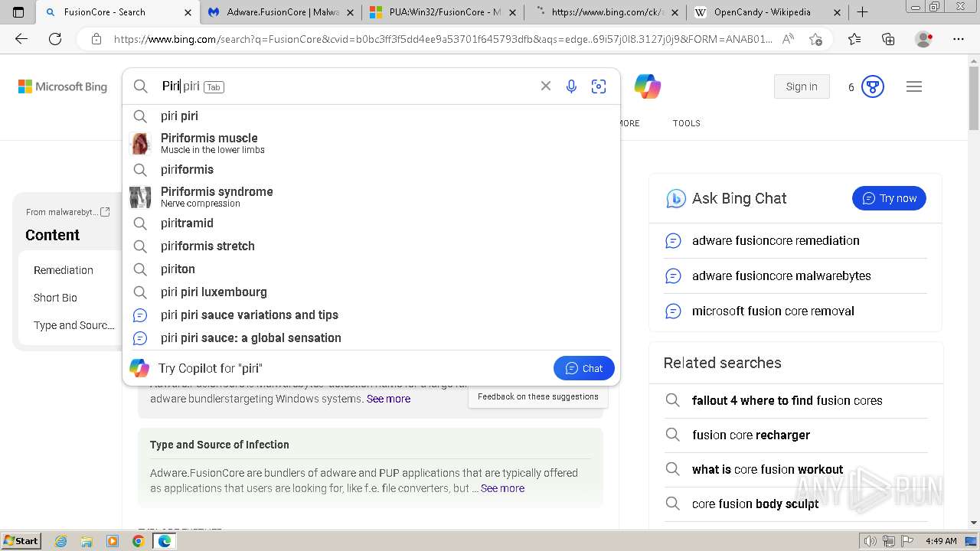Close the FusionCore - Search tab
980x551 pixels.
pyautogui.click(x=188, y=12)
